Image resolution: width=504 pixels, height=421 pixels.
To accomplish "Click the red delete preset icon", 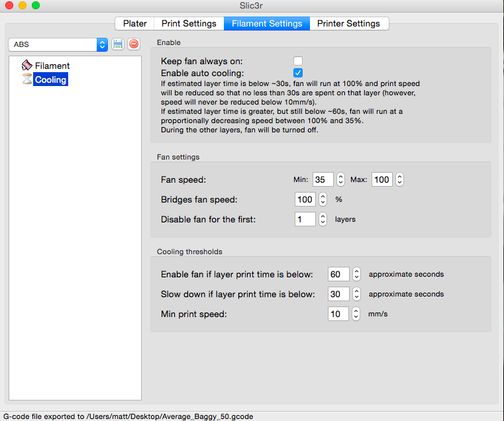I will (133, 44).
